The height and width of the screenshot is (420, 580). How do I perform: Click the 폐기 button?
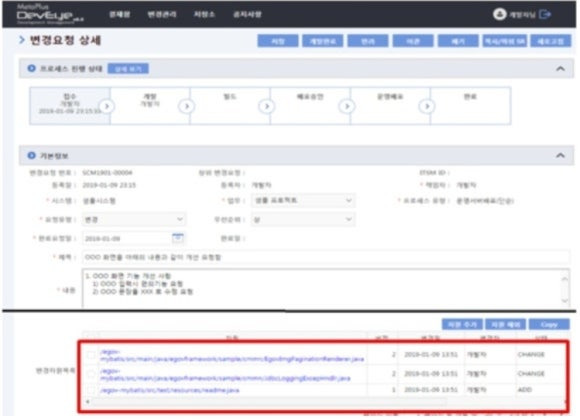(458, 41)
